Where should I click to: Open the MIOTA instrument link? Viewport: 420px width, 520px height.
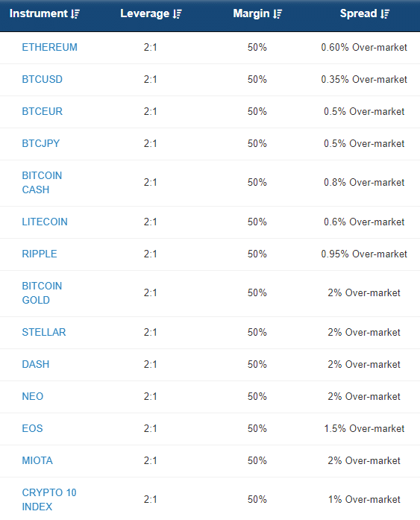point(37,460)
